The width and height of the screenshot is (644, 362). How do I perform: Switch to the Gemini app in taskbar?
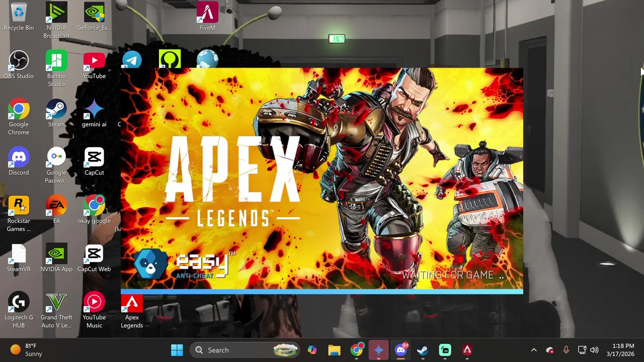pyautogui.click(x=379, y=350)
